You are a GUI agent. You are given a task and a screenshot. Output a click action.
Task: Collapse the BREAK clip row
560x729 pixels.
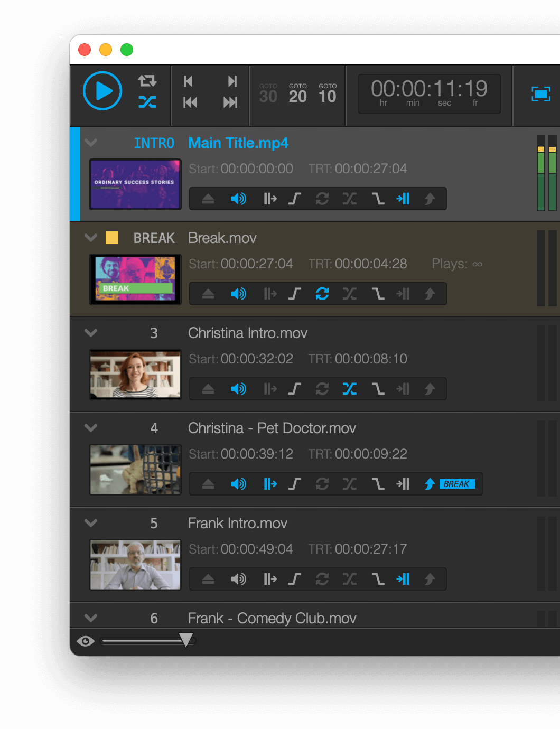click(91, 238)
